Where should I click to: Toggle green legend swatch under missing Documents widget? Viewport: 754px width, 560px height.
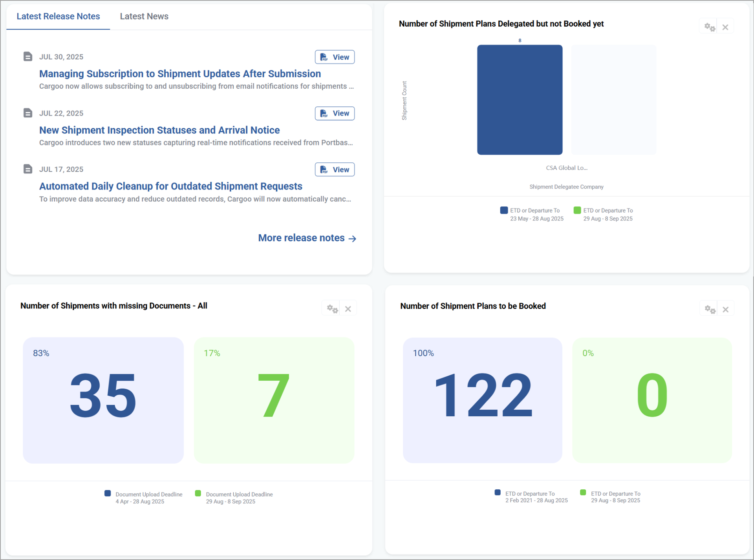(x=198, y=493)
